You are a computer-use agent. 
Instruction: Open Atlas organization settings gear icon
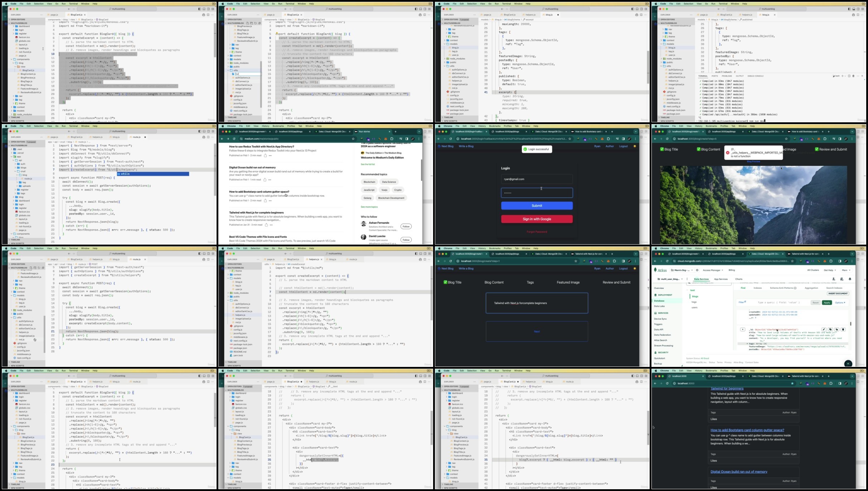pyautogui.click(x=697, y=270)
